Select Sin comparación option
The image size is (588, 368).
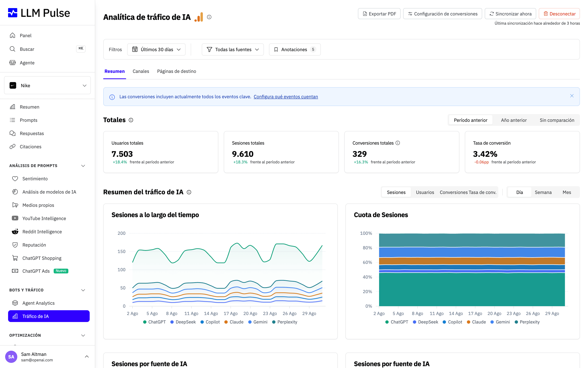[x=557, y=120]
